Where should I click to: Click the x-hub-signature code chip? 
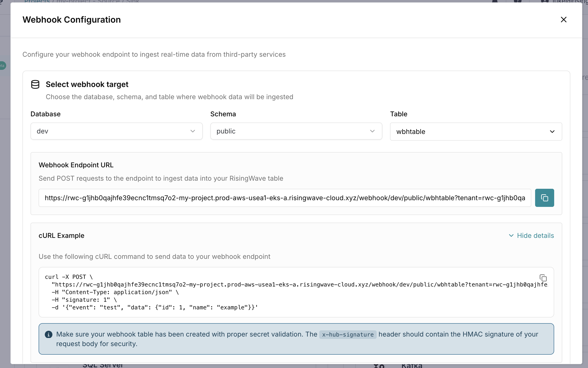(347, 334)
